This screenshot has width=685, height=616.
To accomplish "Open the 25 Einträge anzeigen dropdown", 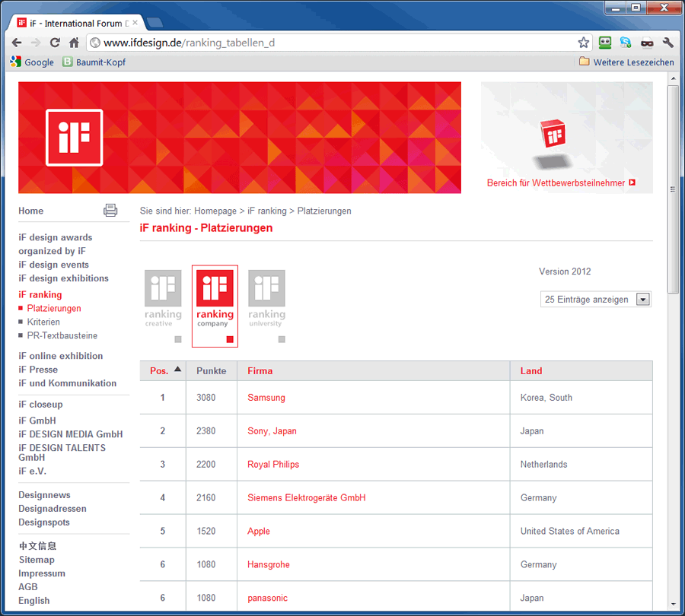I will pyautogui.click(x=595, y=300).
